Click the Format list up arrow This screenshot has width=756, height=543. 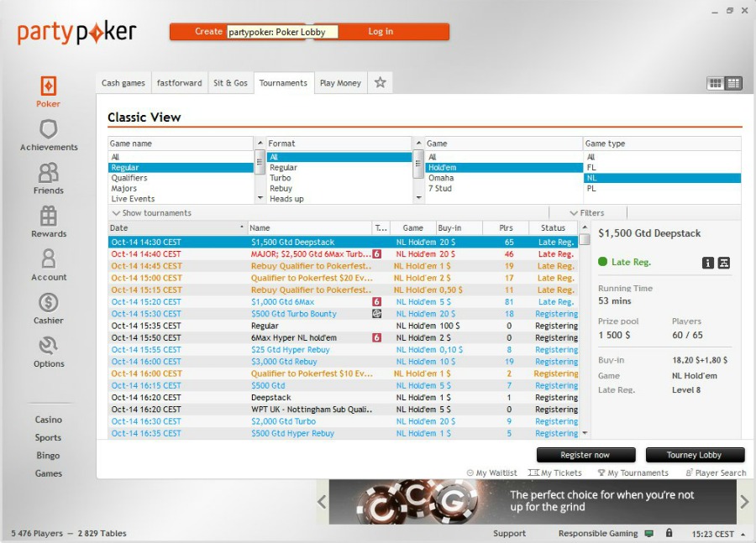point(418,144)
